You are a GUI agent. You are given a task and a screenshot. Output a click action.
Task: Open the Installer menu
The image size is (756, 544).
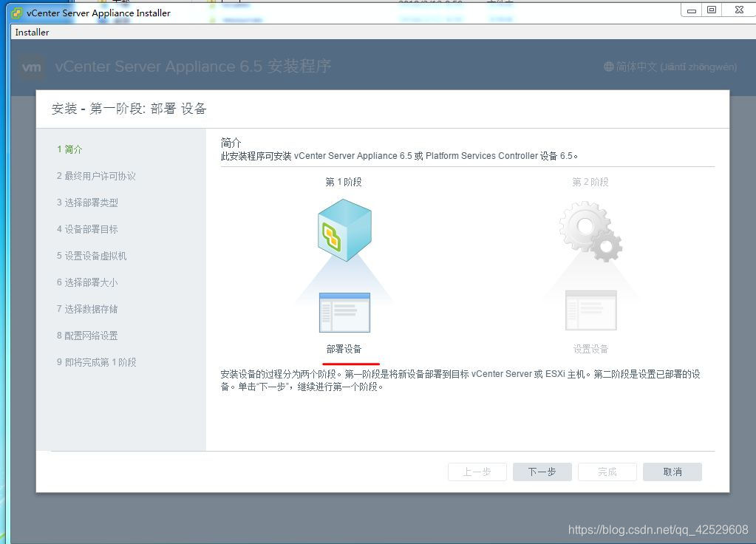click(32, 33)
